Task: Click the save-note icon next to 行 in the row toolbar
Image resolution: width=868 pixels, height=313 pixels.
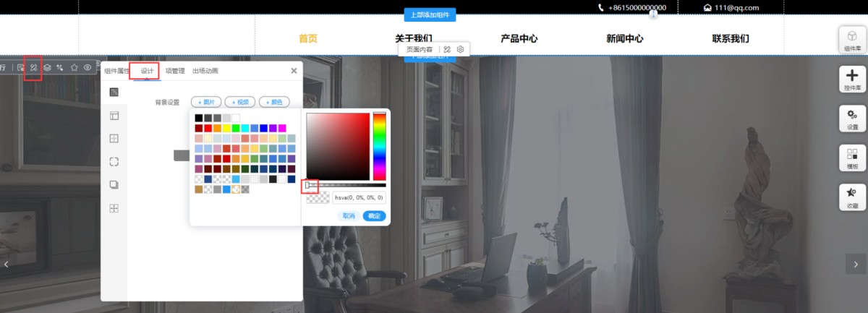Action: (x=20, y=67)
